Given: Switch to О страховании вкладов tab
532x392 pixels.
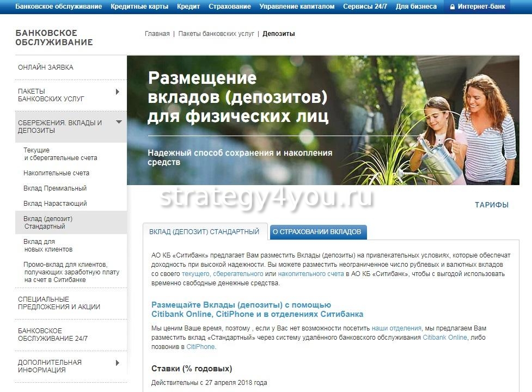Looking at the screenshot, I should click(x=317, y=232).
